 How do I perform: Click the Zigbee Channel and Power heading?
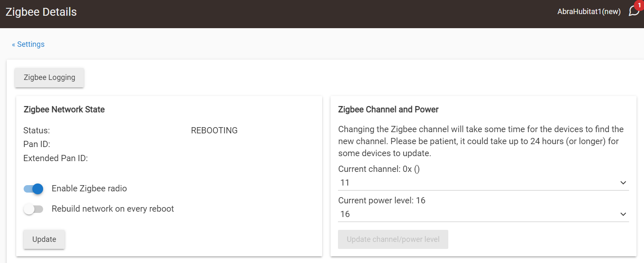tap(389, 110)
